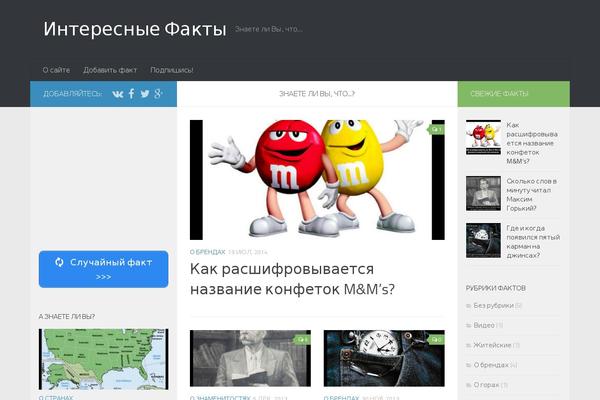
Task: Click the А знаете ли вы? heading
Action: point(67,317)
